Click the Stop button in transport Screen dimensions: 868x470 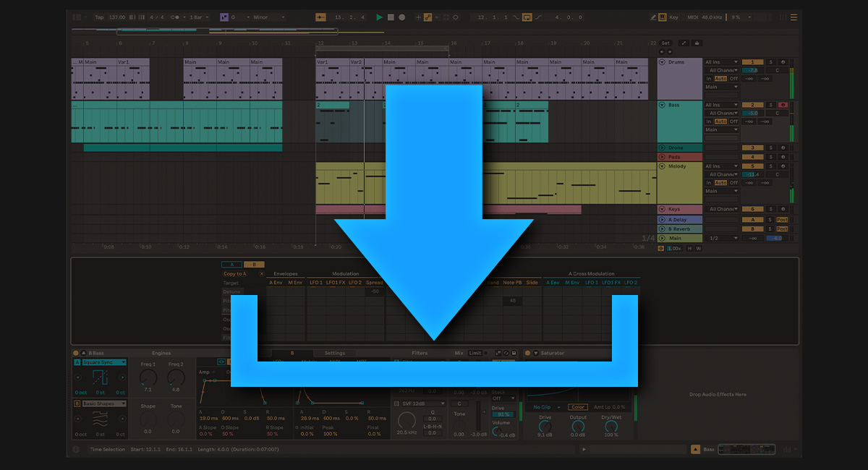click(x=391, y=17)
